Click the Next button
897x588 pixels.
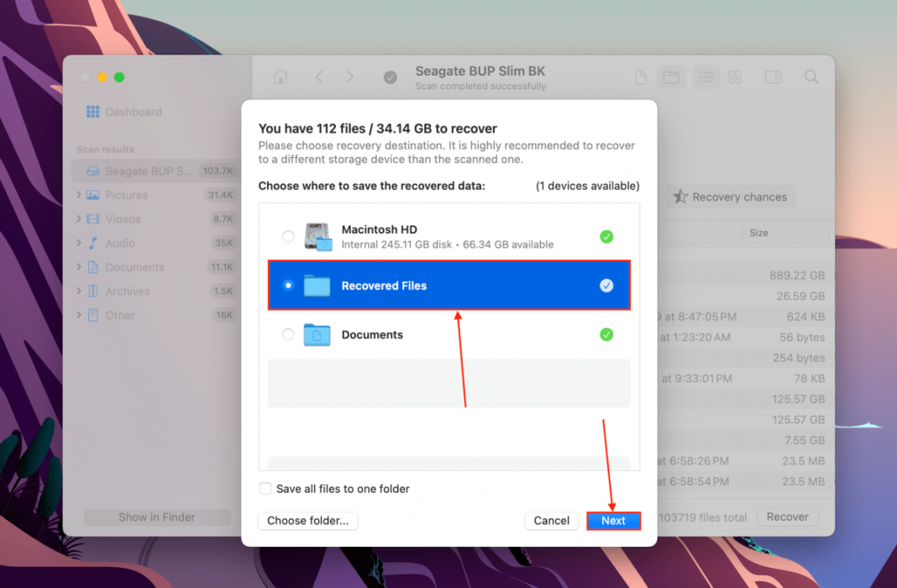(x=613, y=521)
